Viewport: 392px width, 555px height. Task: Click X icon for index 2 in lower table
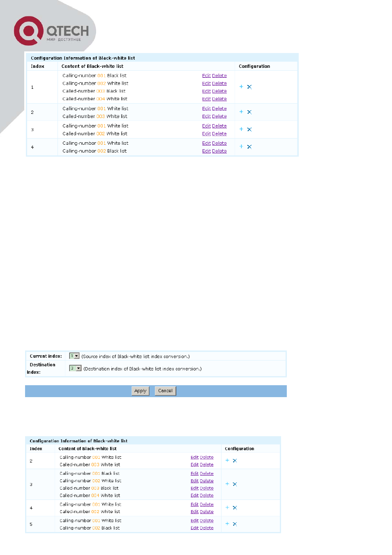235,461
